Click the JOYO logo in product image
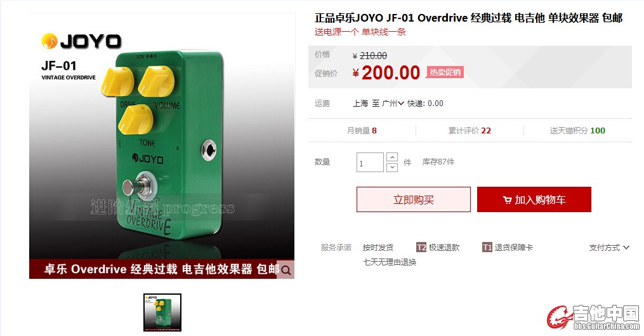 click(x=81, y=41)
